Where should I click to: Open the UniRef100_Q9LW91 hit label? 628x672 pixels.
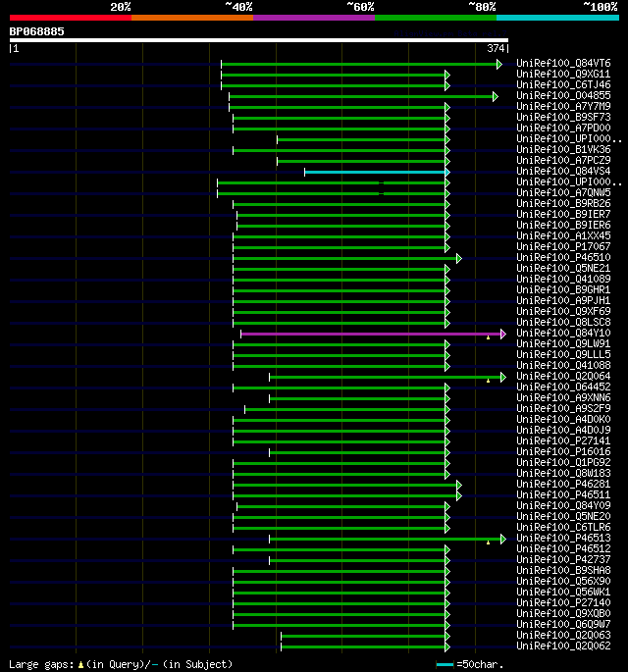563,343
